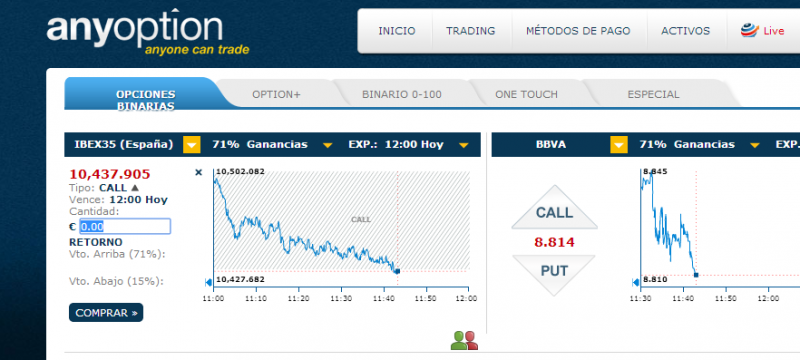Open the IBEX35 asset yellow dropdown

tap(192, 145)
